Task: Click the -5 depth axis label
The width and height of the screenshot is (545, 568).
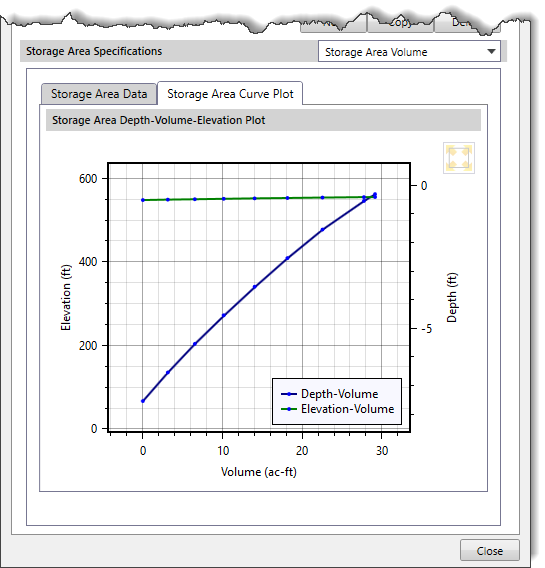Action: [x=427, y=329]
